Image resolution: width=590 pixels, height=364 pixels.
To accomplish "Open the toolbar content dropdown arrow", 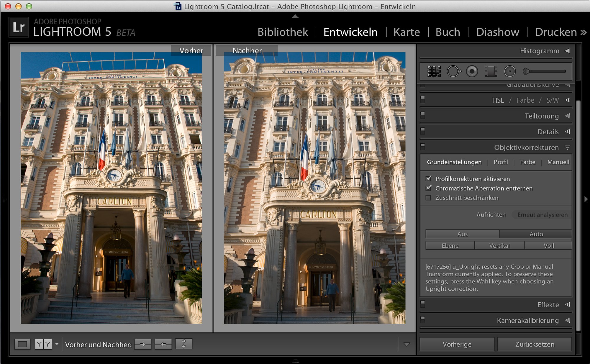I will (x=407, y=344).
